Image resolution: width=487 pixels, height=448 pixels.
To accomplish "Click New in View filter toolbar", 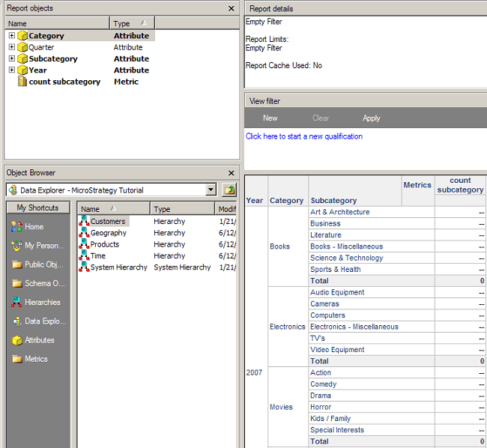I will [270, 118].
